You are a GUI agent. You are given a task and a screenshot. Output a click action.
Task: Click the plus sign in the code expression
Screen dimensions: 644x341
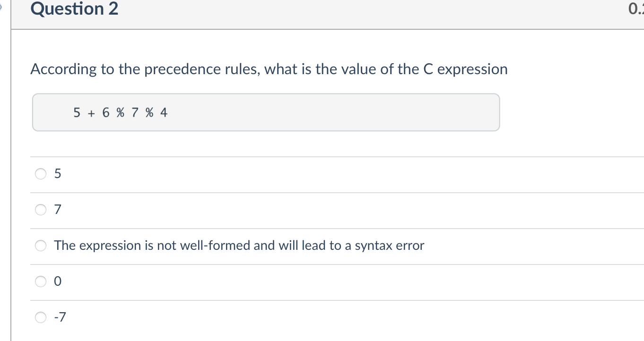pos(91,113)
